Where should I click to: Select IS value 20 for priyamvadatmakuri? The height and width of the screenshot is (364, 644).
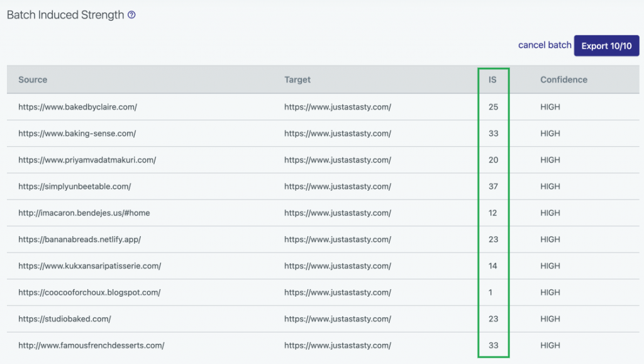click(493, 160)
